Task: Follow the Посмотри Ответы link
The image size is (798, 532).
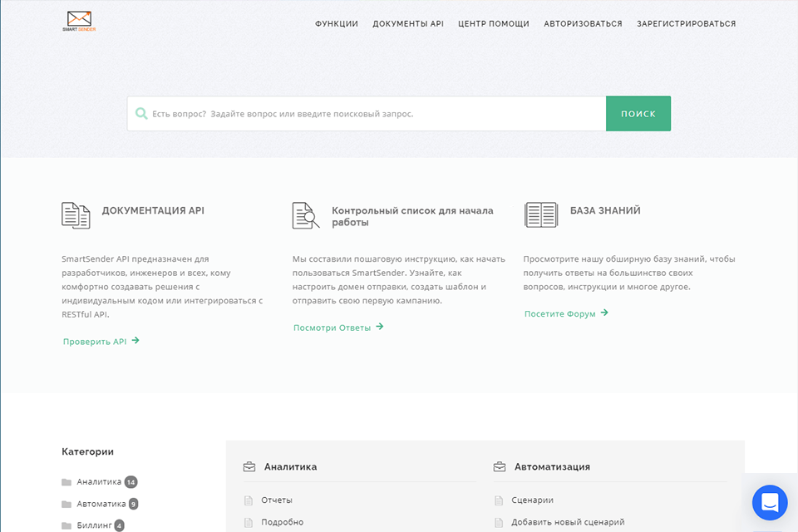Action: [x=332, y=328]
